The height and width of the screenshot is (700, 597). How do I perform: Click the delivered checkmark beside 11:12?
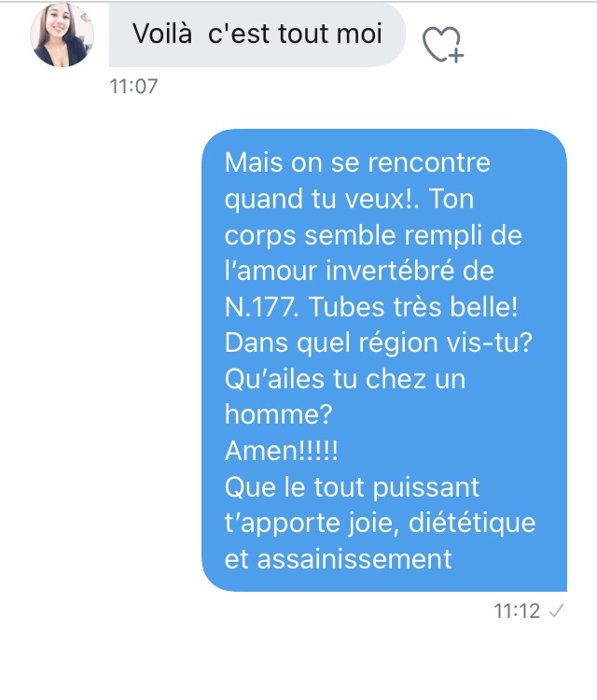point(557,611)
